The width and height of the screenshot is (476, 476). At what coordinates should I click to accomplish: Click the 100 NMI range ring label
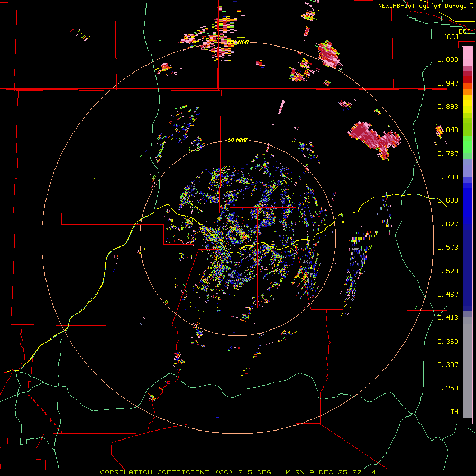pyautogui.click(x=239, y=42)
